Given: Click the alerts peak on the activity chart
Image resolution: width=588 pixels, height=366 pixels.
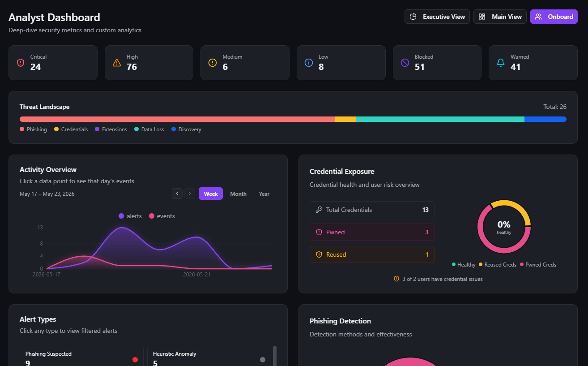Looking at the screenshot, I should [122, 228].
